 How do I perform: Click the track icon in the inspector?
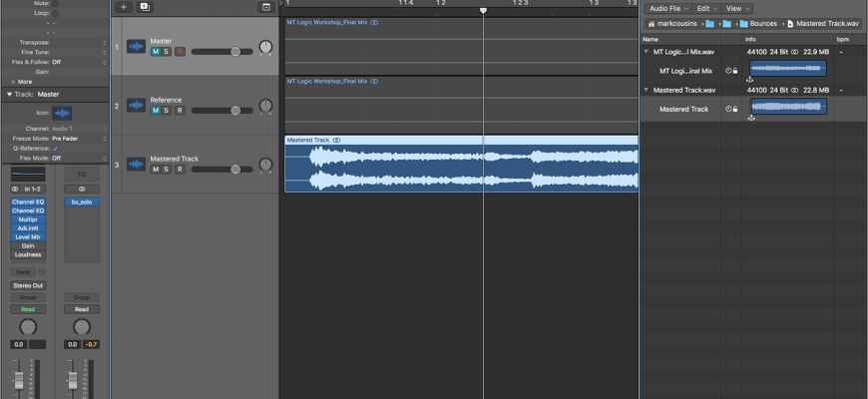tap(62, 114)
